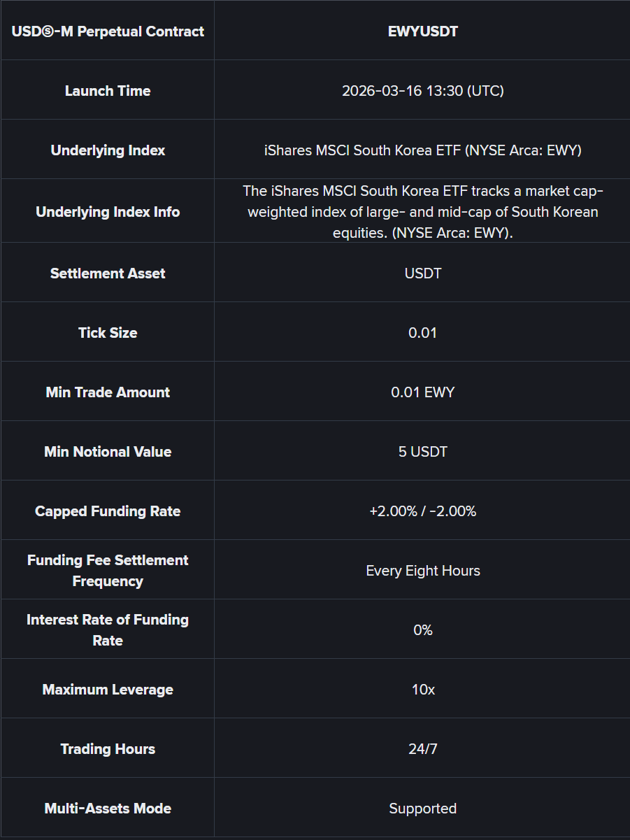Screen dimensions: 630x840
Task: Click the Every Eight Hours value
Action: 422,570
